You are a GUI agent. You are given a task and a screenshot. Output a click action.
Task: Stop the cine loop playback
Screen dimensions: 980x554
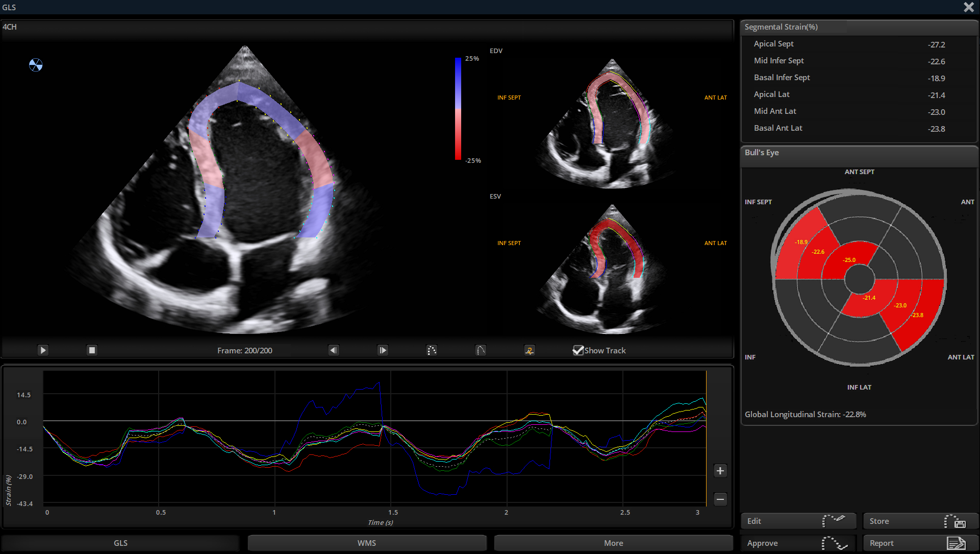point(92,350)
